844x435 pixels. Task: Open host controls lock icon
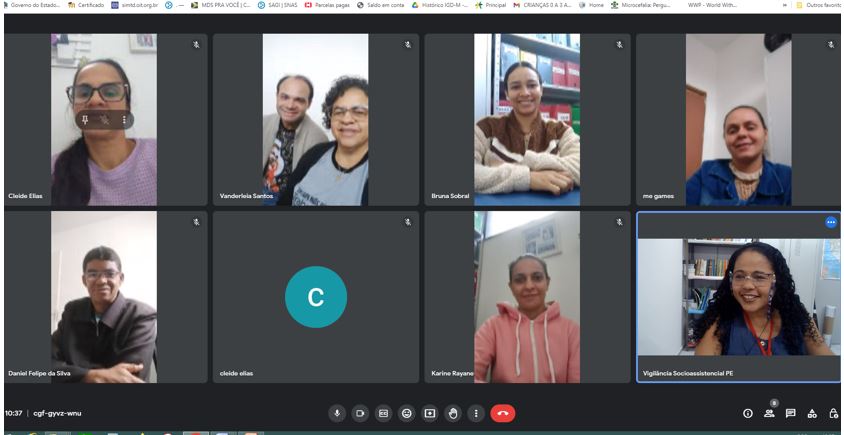point(833,413)
